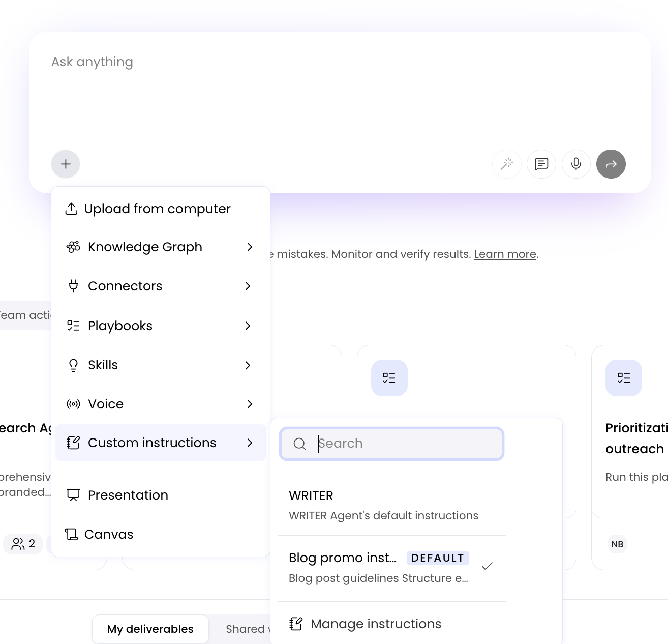The image size is (668, 644).
Task: Click the Manage instructions notebook icon
Action: pyautogui.click(x=296, y=624)
